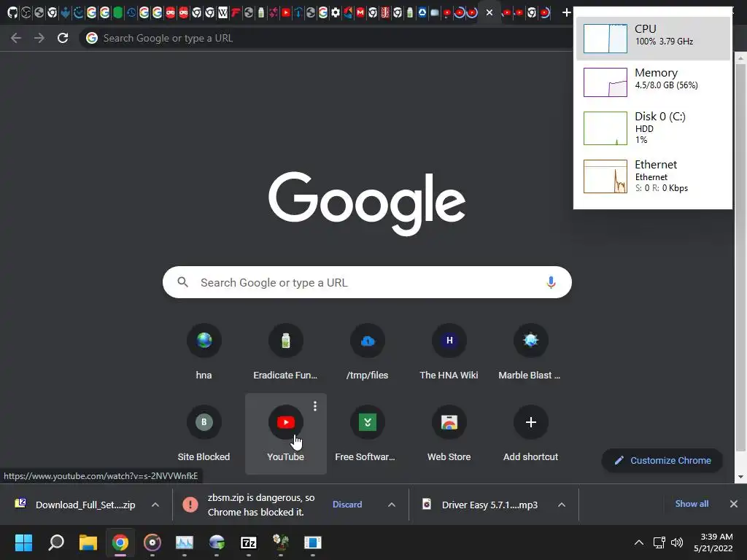Expand options for the blocked zbsm.zip download
The height and width of the screenshot is (560, 747).
coord(392,505)
